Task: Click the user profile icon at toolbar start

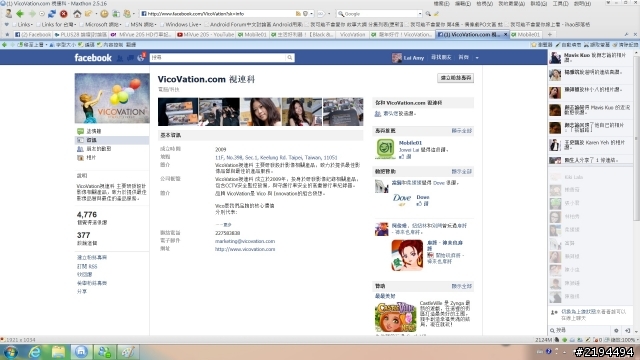Action: (x=8, y=14)
